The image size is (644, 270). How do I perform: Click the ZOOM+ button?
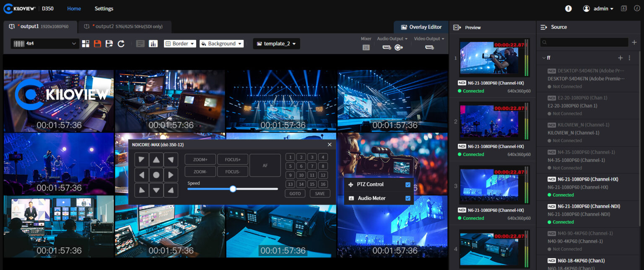200,159
